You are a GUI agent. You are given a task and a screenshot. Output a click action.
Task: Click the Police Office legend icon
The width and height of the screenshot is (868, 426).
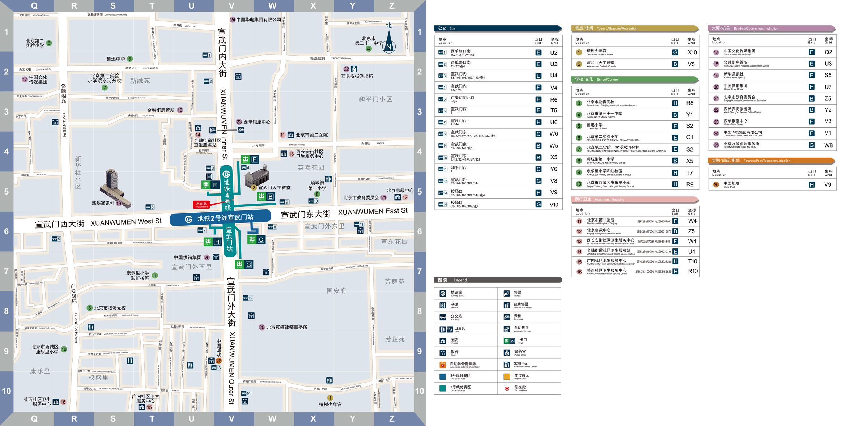point(507,353)
